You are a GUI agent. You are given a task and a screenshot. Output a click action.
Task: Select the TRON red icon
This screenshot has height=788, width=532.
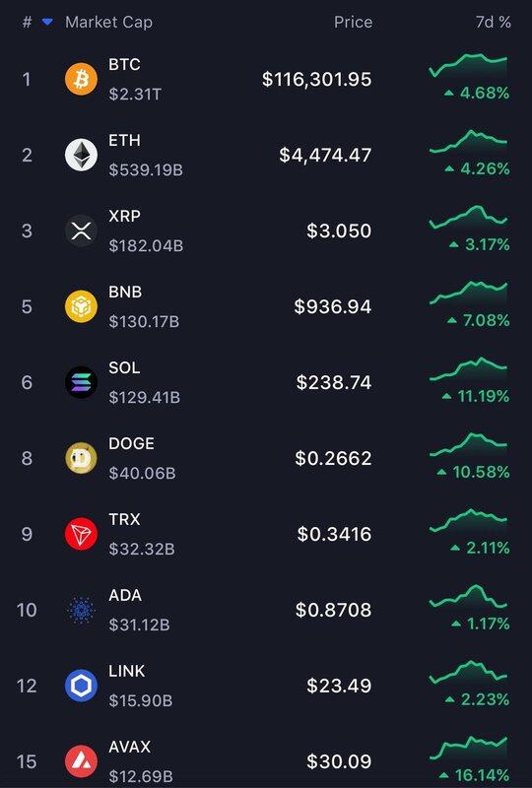pyautogui.click(x=81, y=534)
